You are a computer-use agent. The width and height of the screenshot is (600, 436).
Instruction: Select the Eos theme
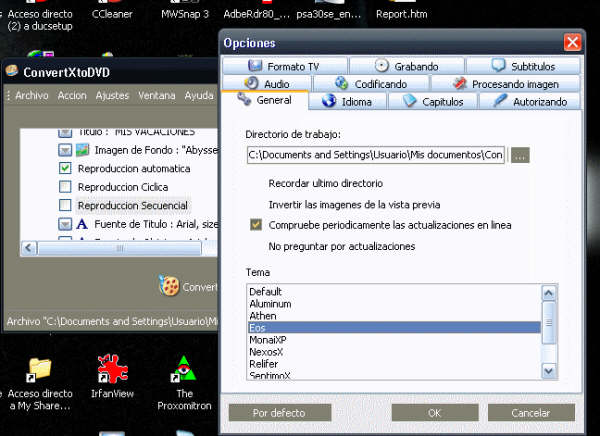[394, 328]
